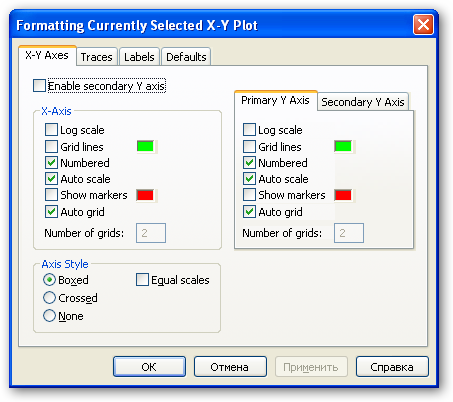Open Y-Axis red markers color swatch
453x402 pixels.
(343, 195)
